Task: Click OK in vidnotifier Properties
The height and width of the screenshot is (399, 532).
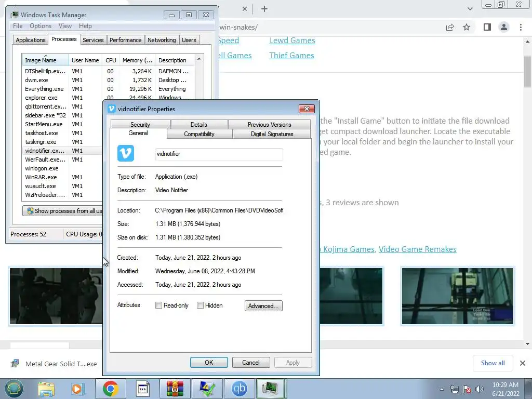Action: click(209, 362)
